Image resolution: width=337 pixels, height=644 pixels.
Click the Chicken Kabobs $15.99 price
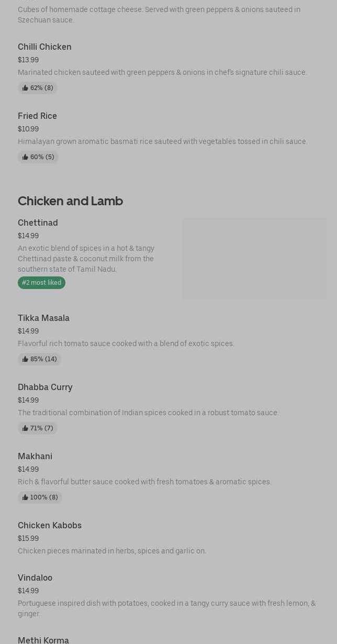(x=28, y=538)
